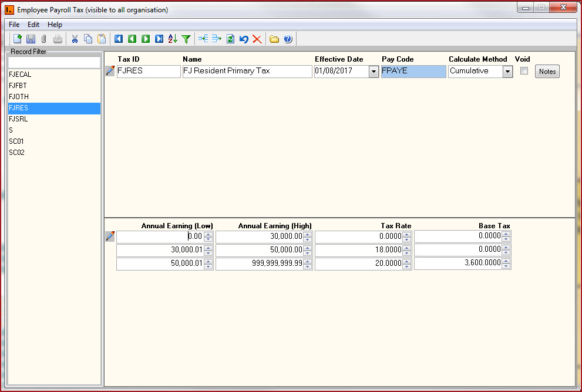Open the File menu
The height and width of the screenshot is (392, 582).
coord(14,25)
